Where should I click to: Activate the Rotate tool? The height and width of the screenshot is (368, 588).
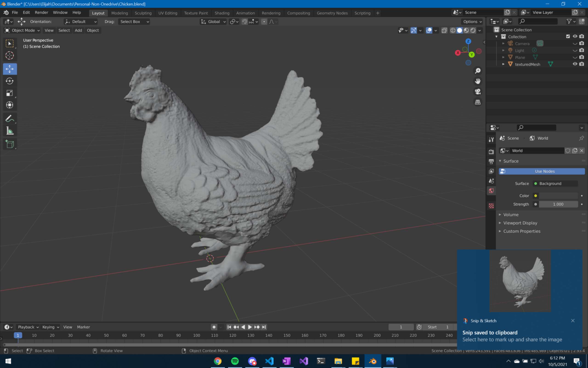(10, 81)
